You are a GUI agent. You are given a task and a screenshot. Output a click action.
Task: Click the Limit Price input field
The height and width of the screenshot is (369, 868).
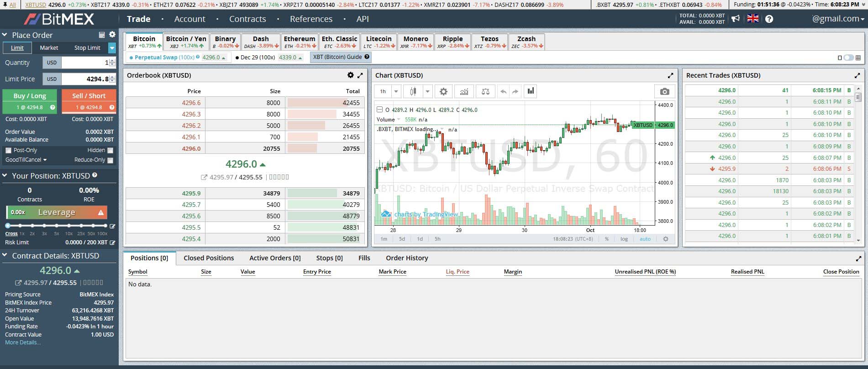pyautogui.click(x=89, y=79)
